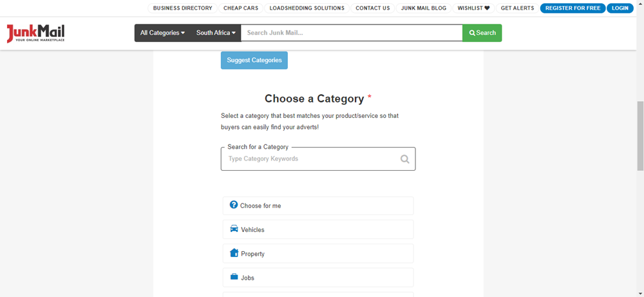The height and width of the screenshot is (297, 644).
Task: Open the All Categories dropdown
Action: pos(162,33)
